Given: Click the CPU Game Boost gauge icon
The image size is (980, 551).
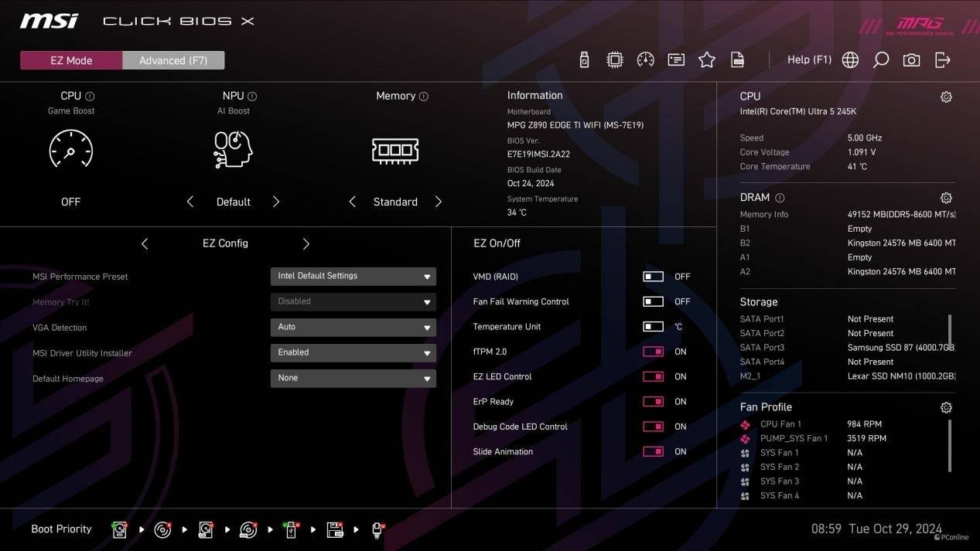Looking at the screenshot, I should (70, 149).
